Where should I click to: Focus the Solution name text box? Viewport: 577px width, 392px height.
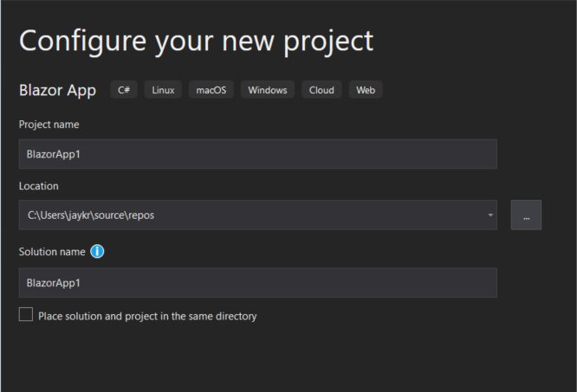coord(257,283)
